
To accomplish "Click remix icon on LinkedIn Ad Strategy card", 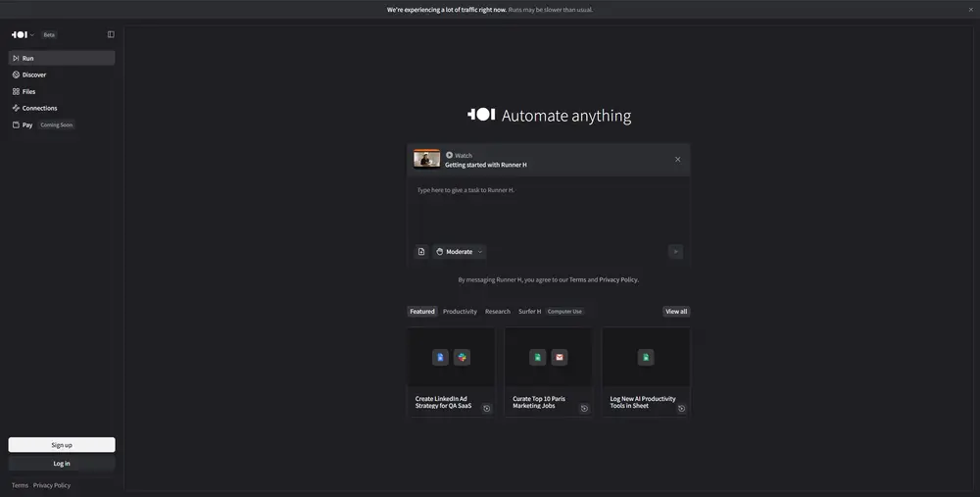I will pos(487,408).
